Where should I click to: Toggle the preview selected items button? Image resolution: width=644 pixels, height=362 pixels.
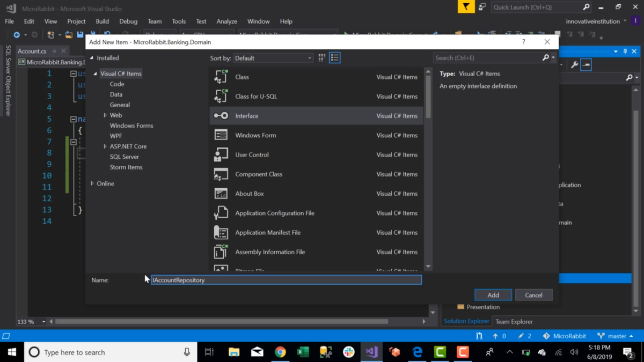pyautogui.click(x=586, y=65)
